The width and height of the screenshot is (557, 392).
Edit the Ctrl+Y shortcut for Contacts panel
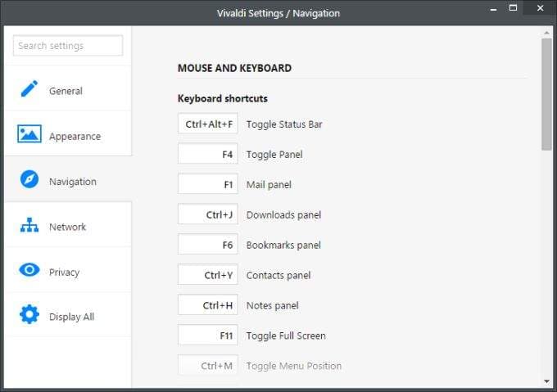point(208,274)
